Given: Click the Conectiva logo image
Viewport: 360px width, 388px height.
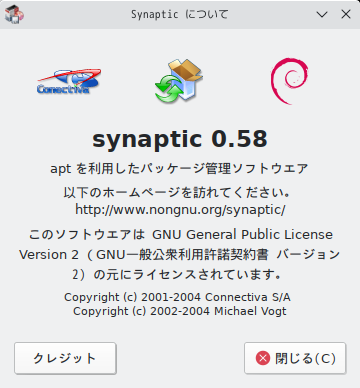Looking at the screenshot, I should pyautogui.click(x=69, y=81).
